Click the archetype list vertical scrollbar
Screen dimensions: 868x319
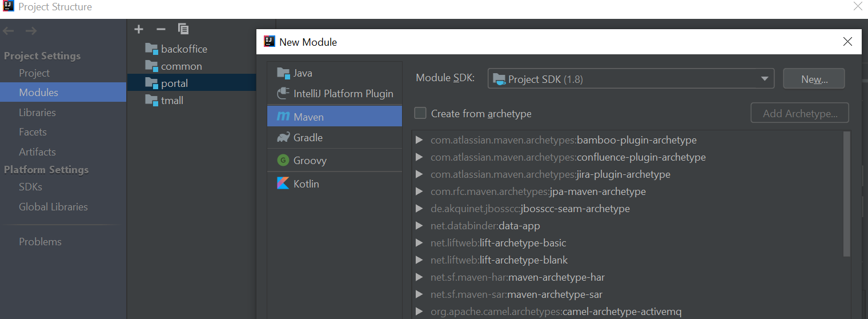click(847, 194)
